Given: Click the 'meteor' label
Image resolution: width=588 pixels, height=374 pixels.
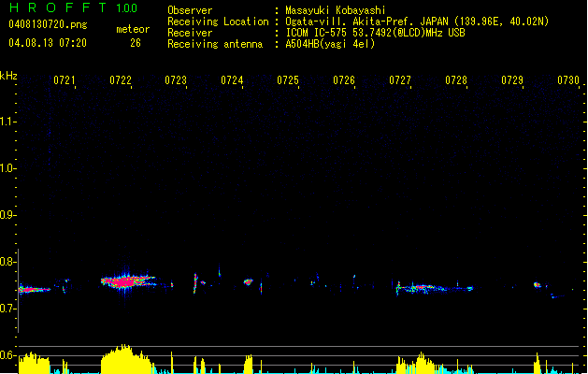Looking at the screenshot, I should (133, 29).
